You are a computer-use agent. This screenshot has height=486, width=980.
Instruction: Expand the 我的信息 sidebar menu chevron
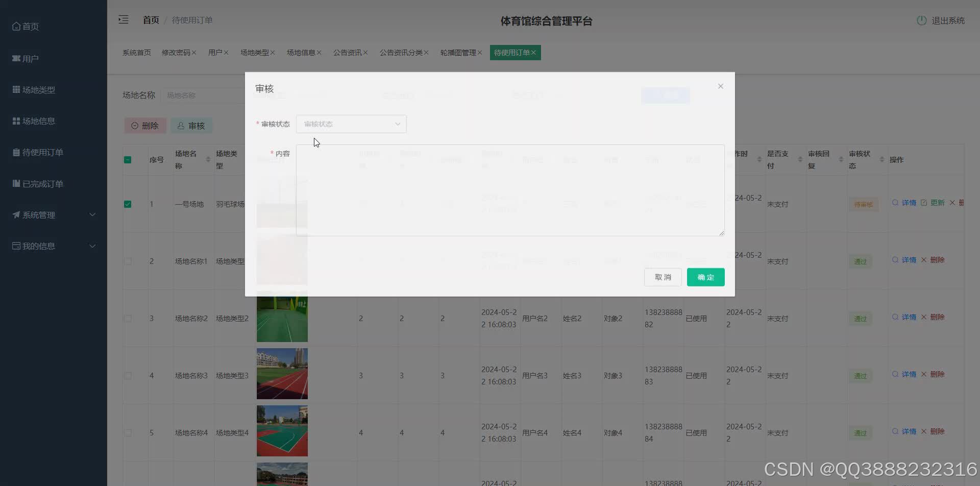pos(92,246)
